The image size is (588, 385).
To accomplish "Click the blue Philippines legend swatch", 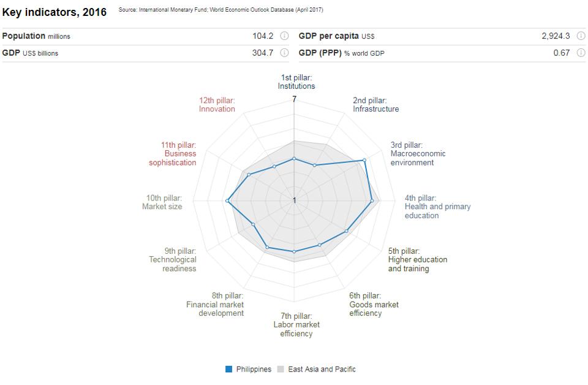I will 229,369.
